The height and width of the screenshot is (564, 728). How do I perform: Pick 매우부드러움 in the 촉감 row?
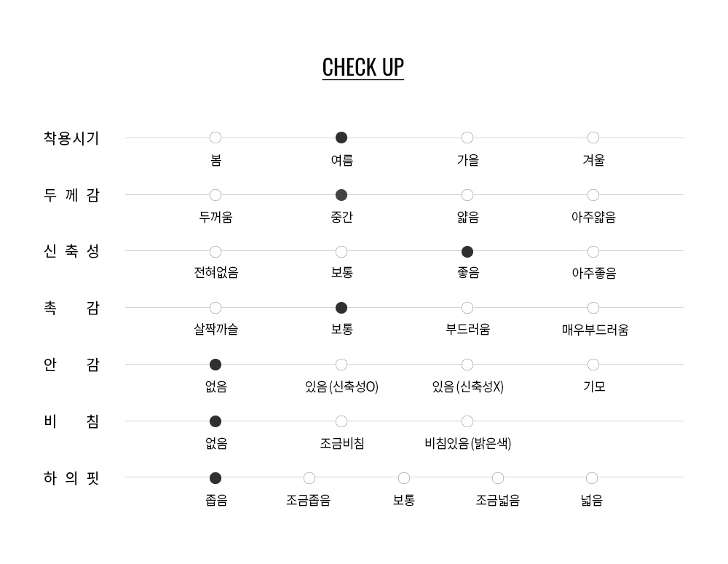[593, 308]
